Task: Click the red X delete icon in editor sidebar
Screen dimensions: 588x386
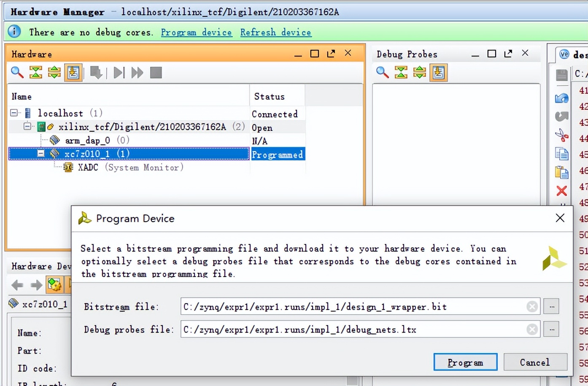Action: click(561, 191)
